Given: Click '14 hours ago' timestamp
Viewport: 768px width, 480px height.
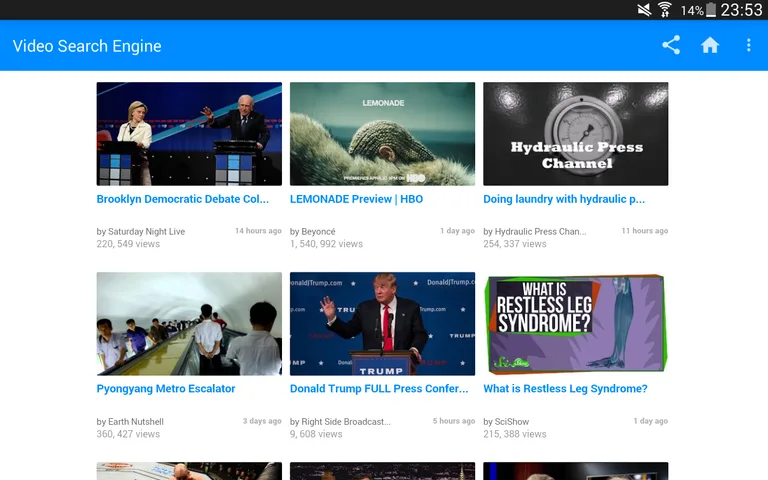Looking at the screenshot, I should [x=258, y=231].
